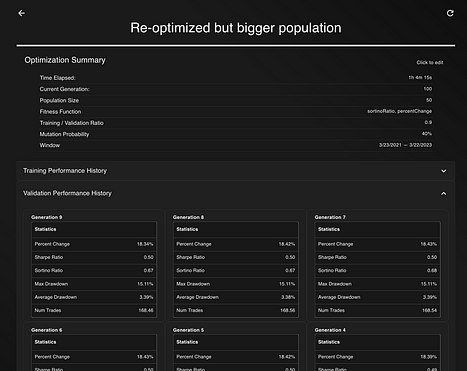Image resolution: width=467 pixels, height=371 pixels.
Task: Open the Generation 7 card title
Action: [330, 217]
